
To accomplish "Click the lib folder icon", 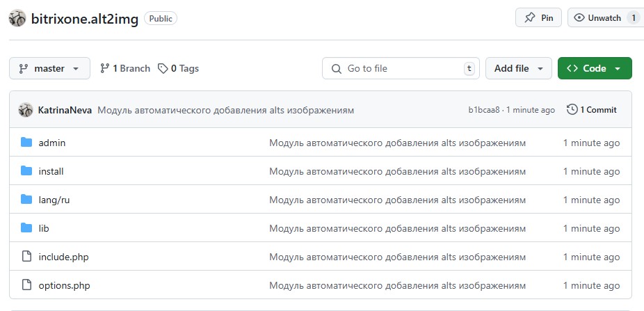I will (26, 228).
